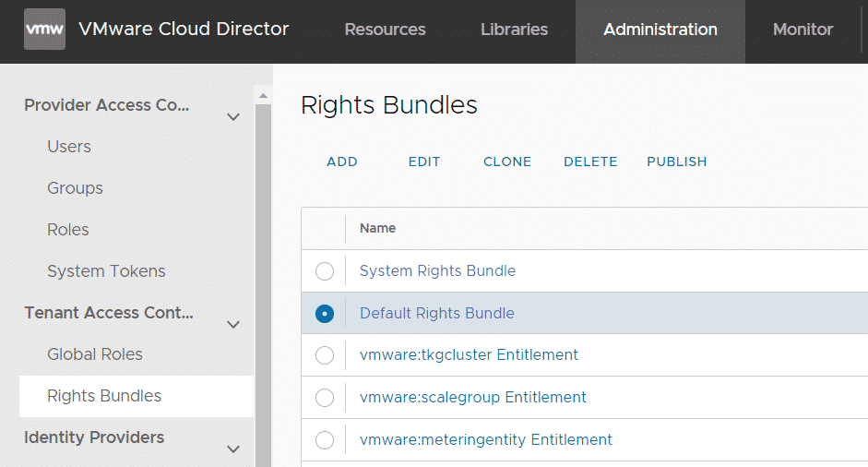Viewport: 868px width, 467px height.
Task: Collapse the Identity Providers section
Action: 233,449
